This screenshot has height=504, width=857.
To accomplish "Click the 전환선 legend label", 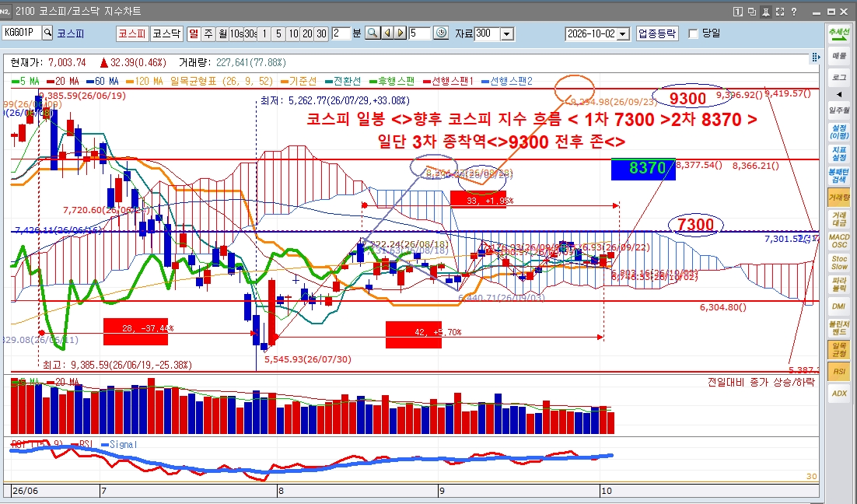I will (343, 81).
